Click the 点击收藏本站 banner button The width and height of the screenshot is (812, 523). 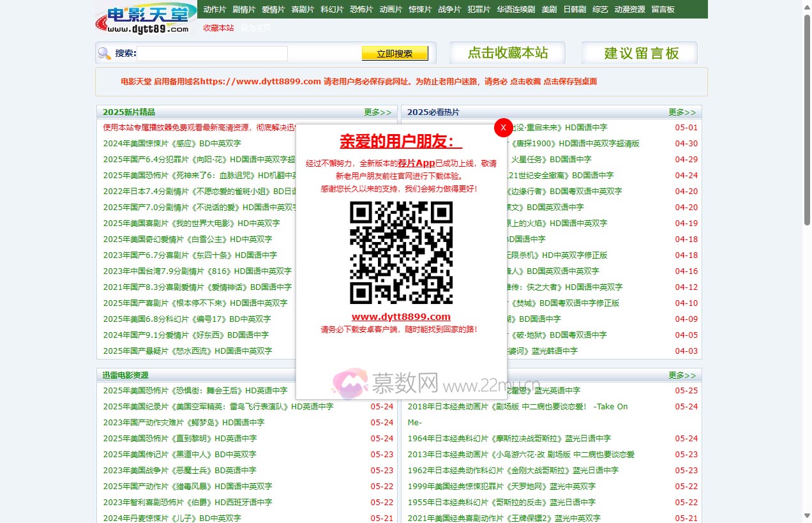click(507, 53)
